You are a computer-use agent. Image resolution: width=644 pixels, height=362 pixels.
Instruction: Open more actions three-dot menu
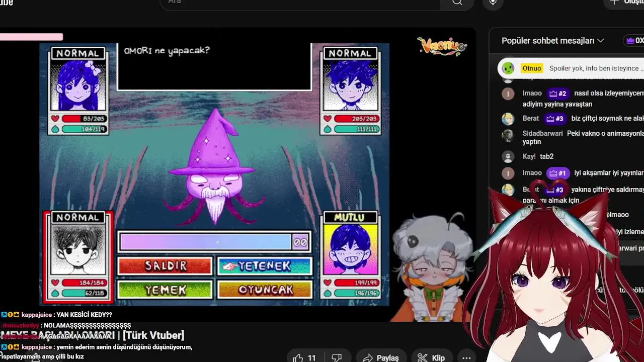pyautogui.click(x=466, y=357)
